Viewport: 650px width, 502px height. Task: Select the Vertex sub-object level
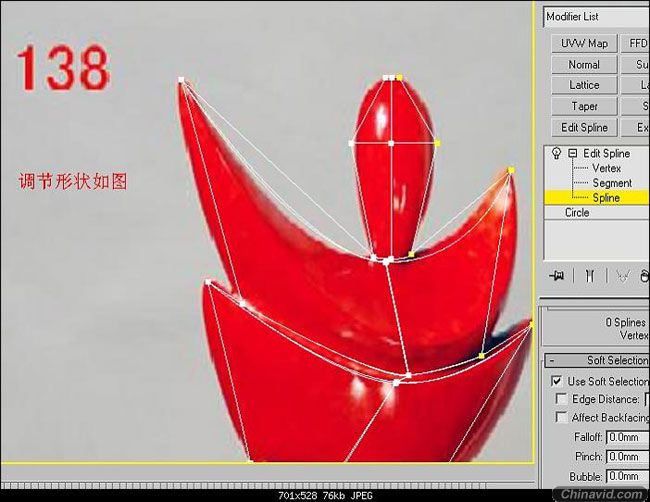(606, 168)
